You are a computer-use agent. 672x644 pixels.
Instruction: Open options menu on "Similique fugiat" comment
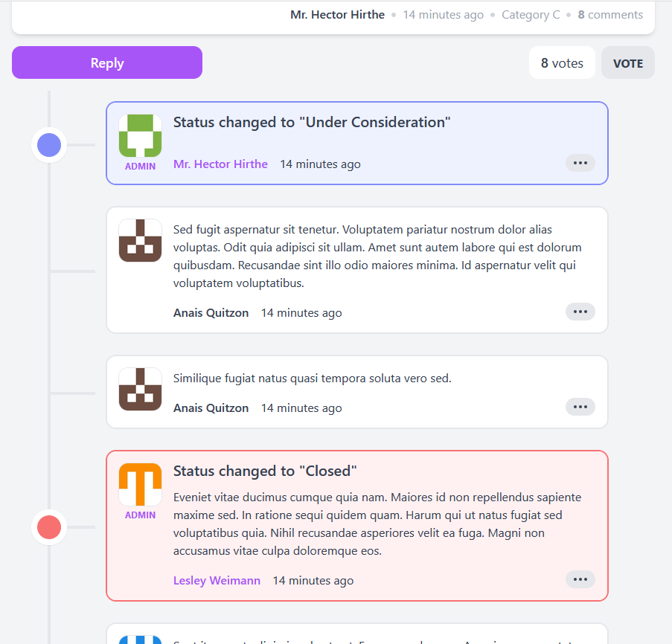580,407
